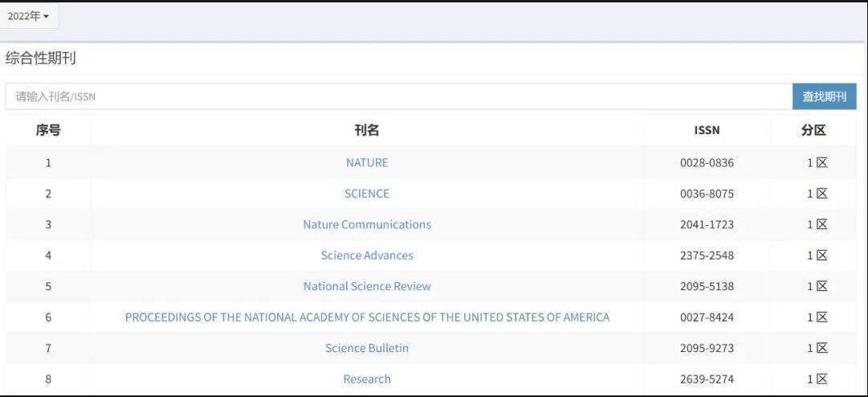Click the 分区 column header
Image resolution: width=868 pixels, height=397 pixels.
pyautogui.click(x=813, y=130)
